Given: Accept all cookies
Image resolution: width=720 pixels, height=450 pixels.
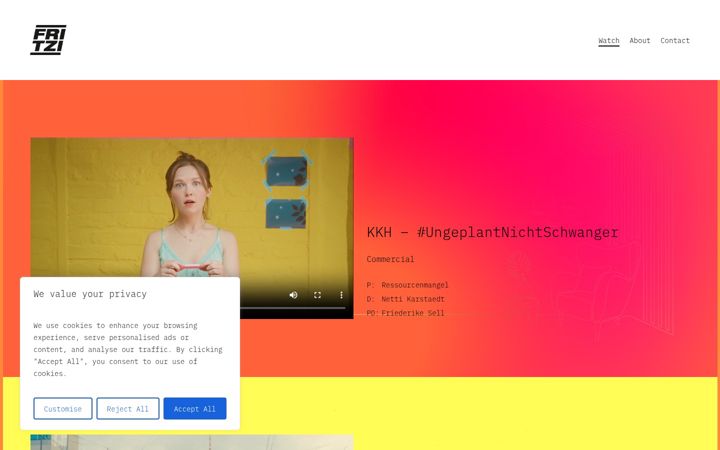Looking at the screenshot, I should pos(195,409).
